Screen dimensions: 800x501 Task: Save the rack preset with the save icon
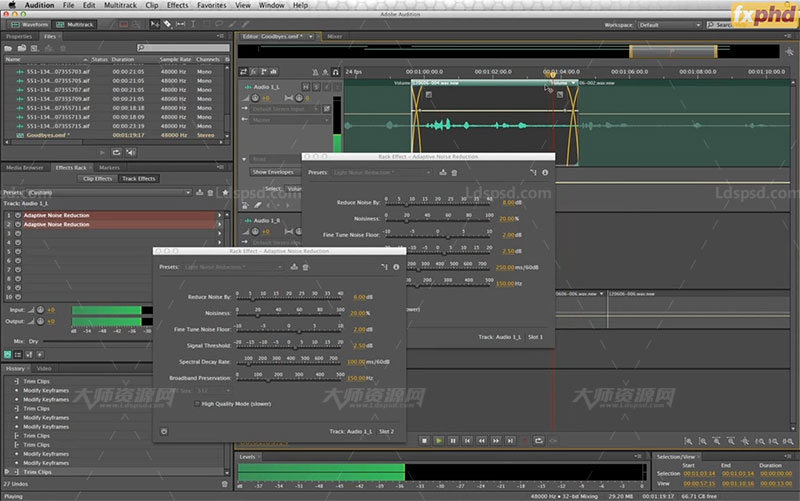(199, 192)
